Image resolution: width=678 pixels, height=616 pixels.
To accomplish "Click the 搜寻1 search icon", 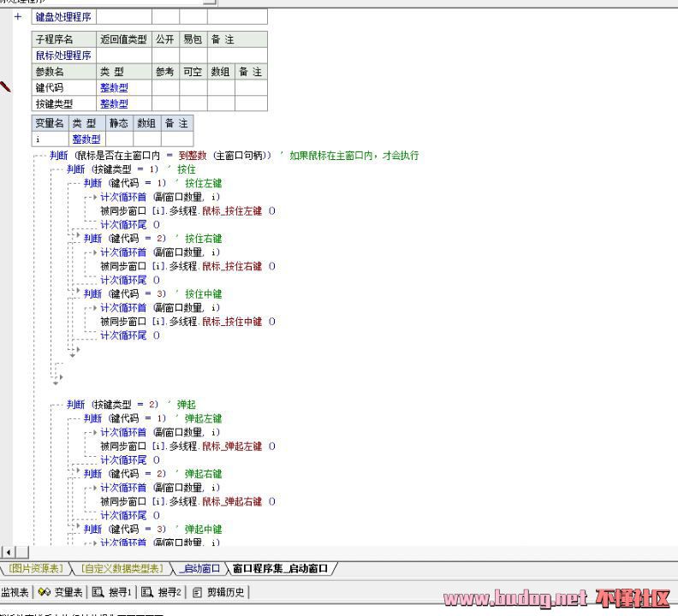I will [x=98, y=592].
